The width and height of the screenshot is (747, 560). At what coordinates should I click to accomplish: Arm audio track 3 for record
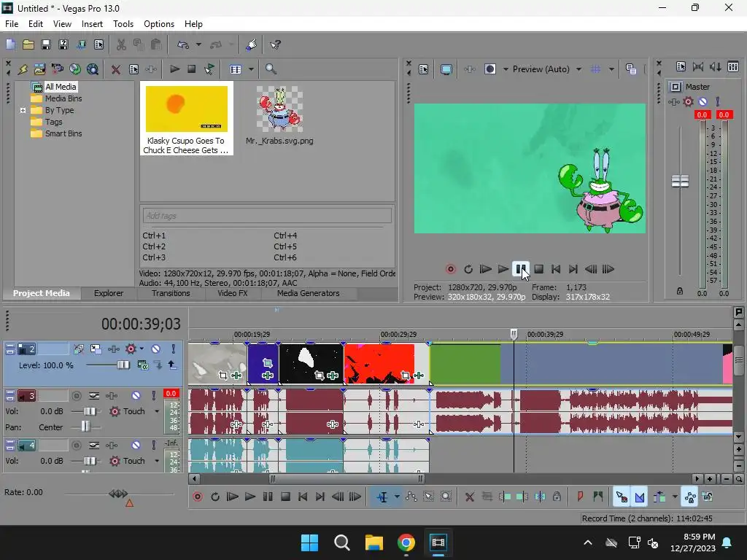(76, 396)
